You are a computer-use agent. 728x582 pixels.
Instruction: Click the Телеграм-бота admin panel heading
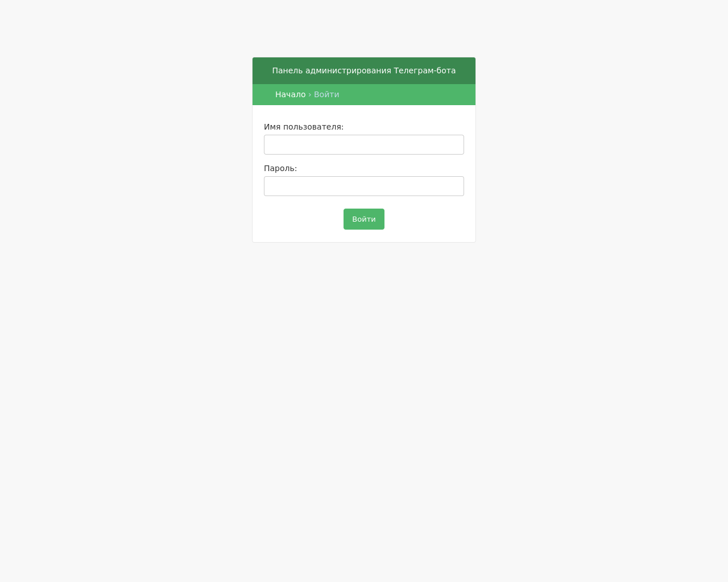tap(364, 70)
